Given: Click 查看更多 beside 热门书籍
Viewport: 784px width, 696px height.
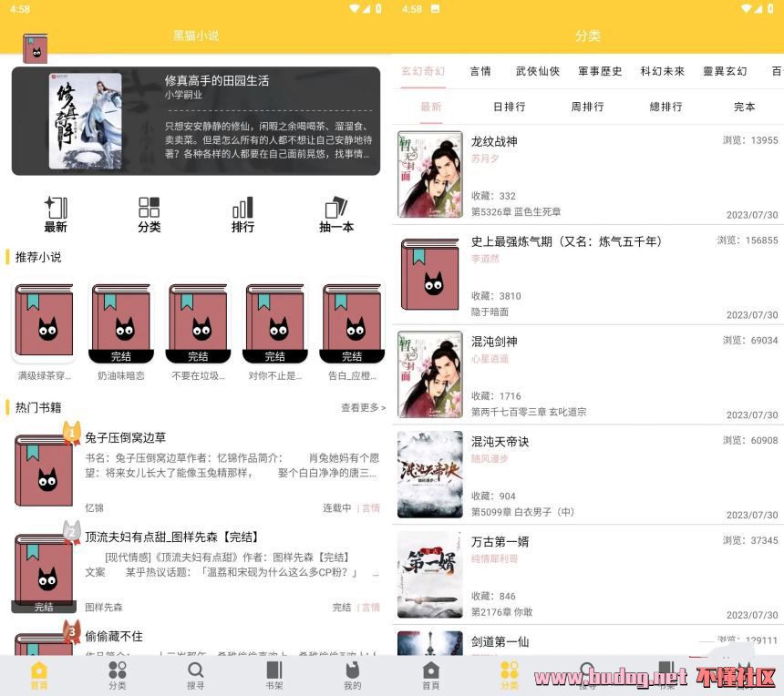Looking at the screenshot, I should 363,408.
